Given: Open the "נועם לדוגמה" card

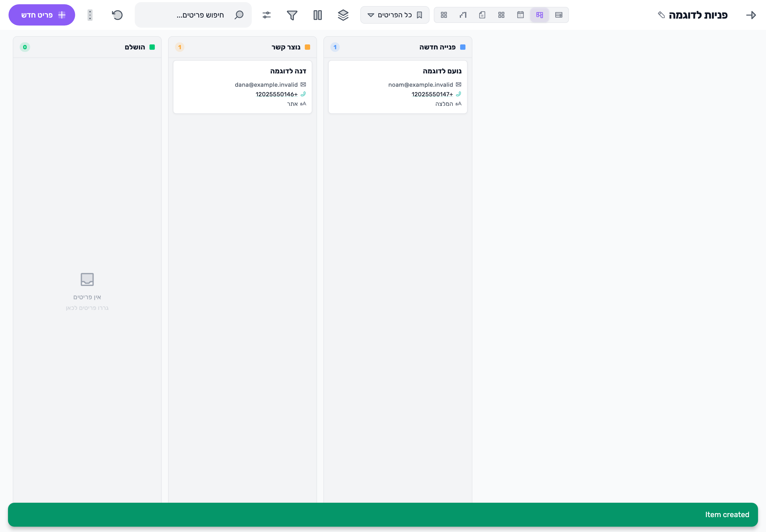Looking at the screenshot, I should pos(398,87).
